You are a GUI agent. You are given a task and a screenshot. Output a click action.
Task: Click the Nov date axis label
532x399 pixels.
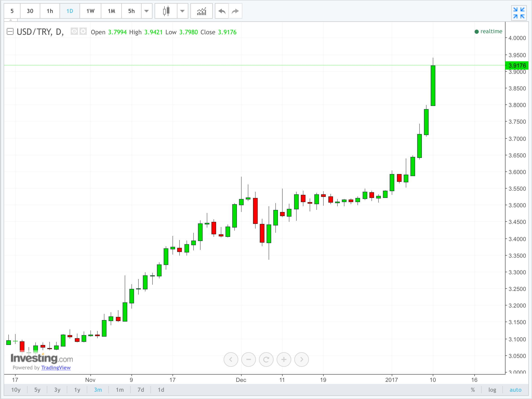click(90, 380)
